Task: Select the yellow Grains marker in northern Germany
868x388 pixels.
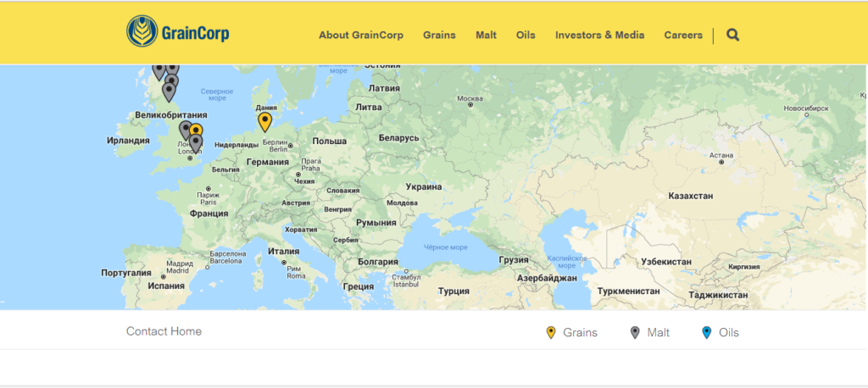Action: coord(265,122)
